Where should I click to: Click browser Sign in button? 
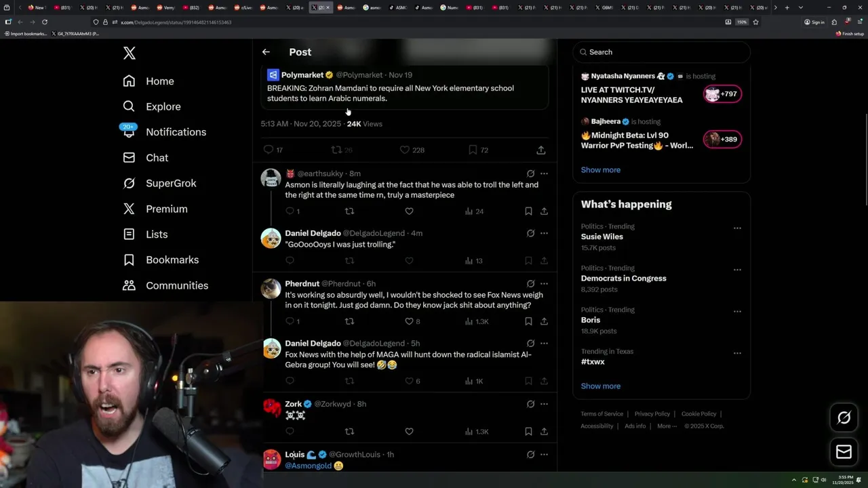pos(814,22)
